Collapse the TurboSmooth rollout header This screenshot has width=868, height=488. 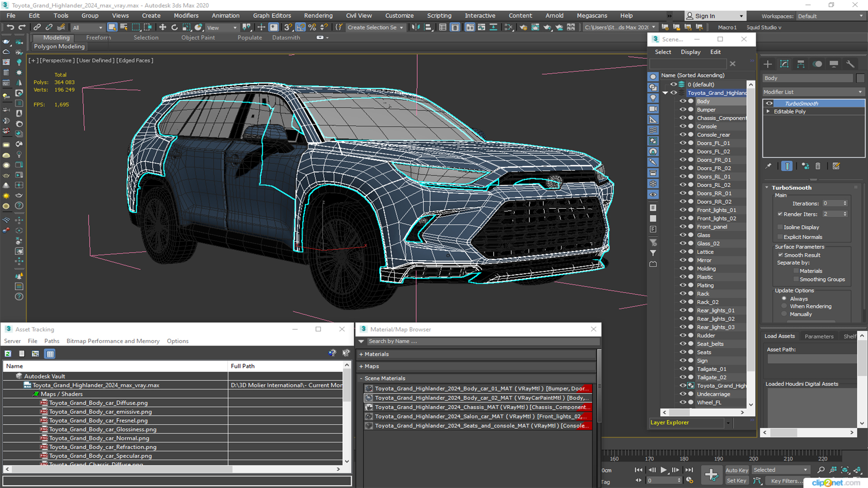[792, 188]
